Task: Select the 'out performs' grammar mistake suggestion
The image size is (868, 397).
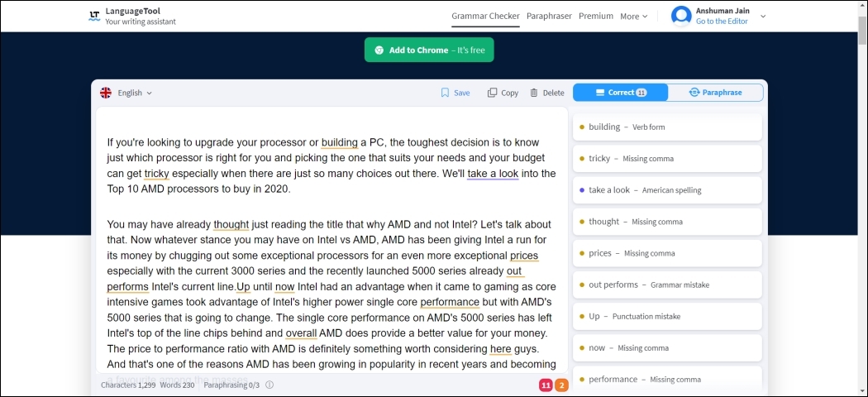Action: pyautogui.click(x=666, y=285)
